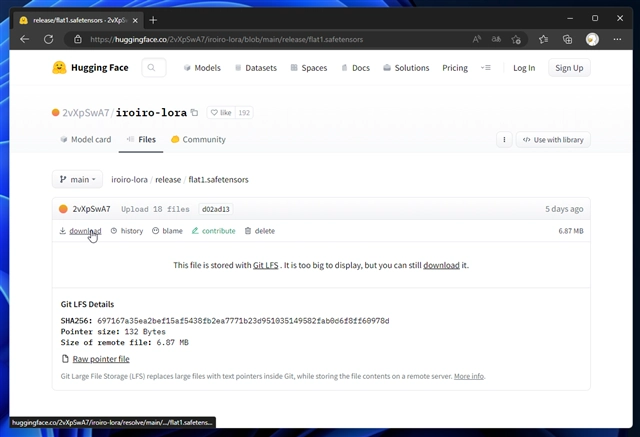Switch to the Model card tab
This screenshot has width=640, height=437.
86,140
